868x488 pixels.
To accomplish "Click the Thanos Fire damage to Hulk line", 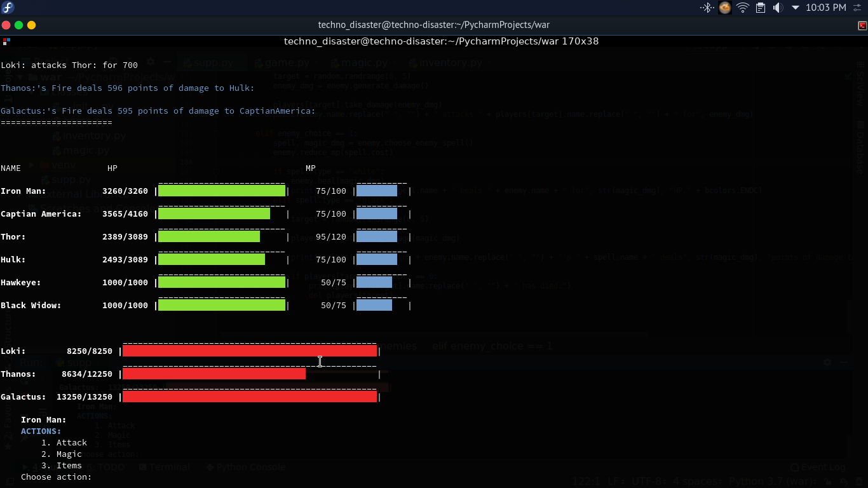I will (128, 88).
